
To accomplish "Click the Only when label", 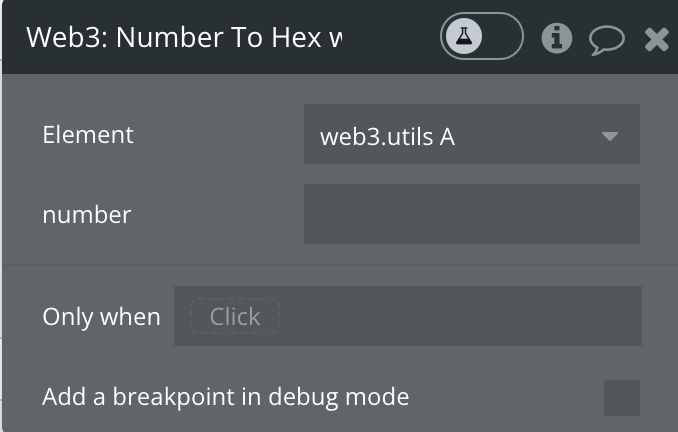I will click(101, 317).
